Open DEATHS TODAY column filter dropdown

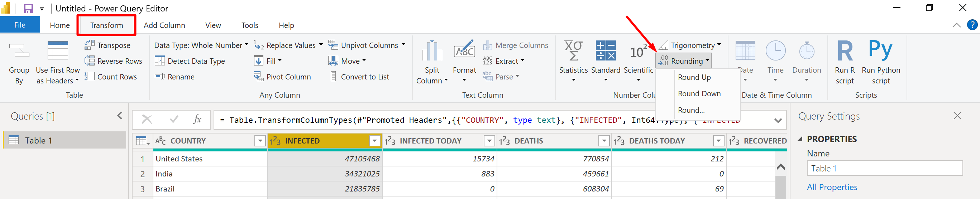point(718,141)
